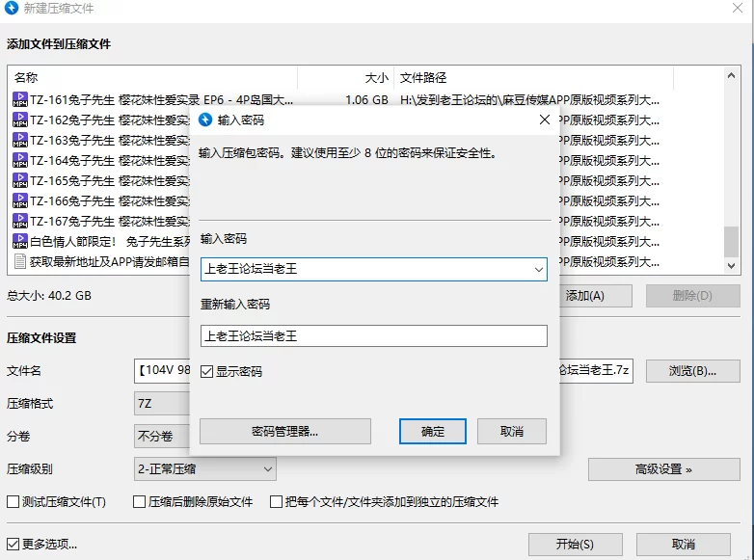754x560 pixels.
Task: Click the MP4 icon of TZ-161 file
Action: 20,99
